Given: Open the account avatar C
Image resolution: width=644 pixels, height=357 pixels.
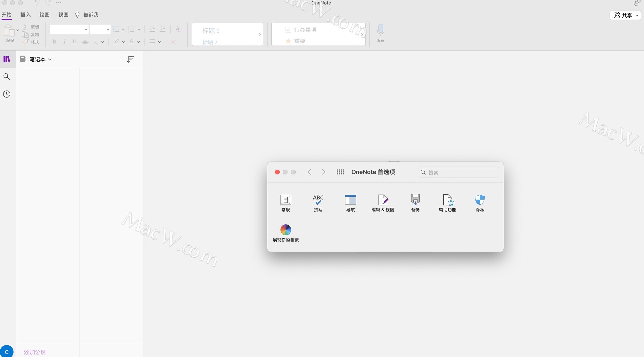Looking at the screenshot, I should tap(7, 352).
